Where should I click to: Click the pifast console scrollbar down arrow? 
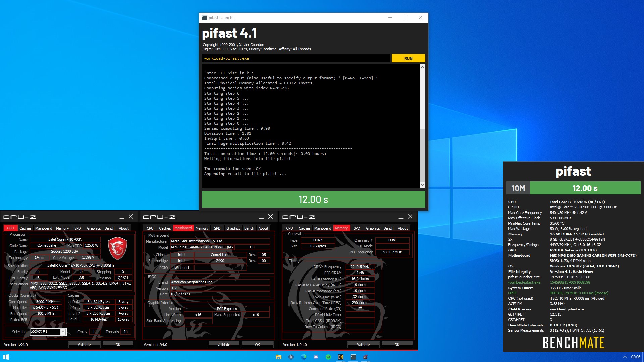(422, 185)
